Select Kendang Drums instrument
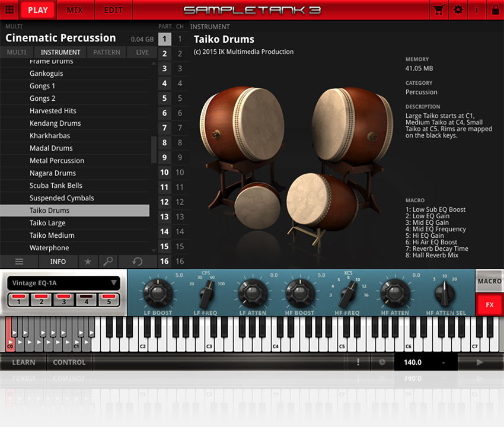 [75, 123]
